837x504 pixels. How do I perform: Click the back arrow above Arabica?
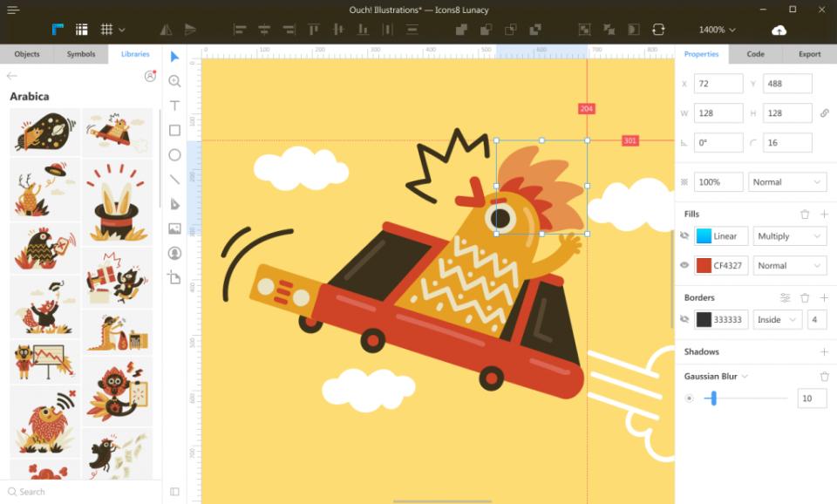click(x=12, y=76)
